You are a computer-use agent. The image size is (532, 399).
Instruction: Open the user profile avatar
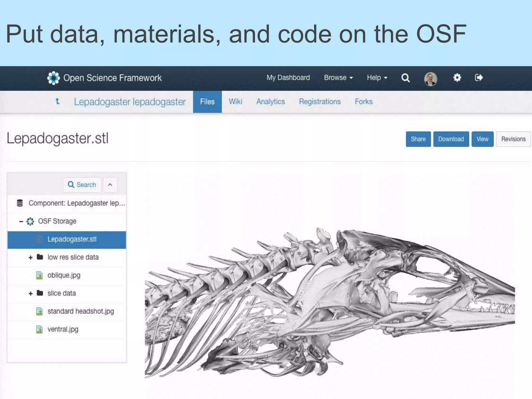point(430,79)
